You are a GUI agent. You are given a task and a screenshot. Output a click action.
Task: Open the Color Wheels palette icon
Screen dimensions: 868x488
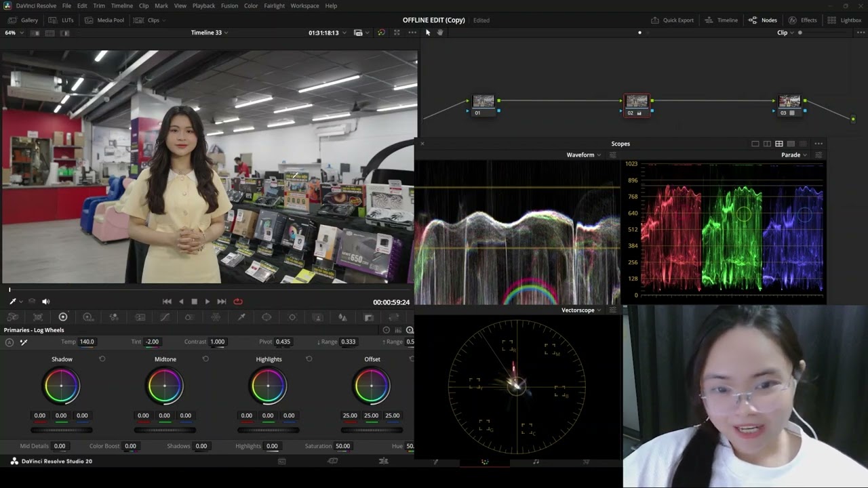tap(63, 317)
